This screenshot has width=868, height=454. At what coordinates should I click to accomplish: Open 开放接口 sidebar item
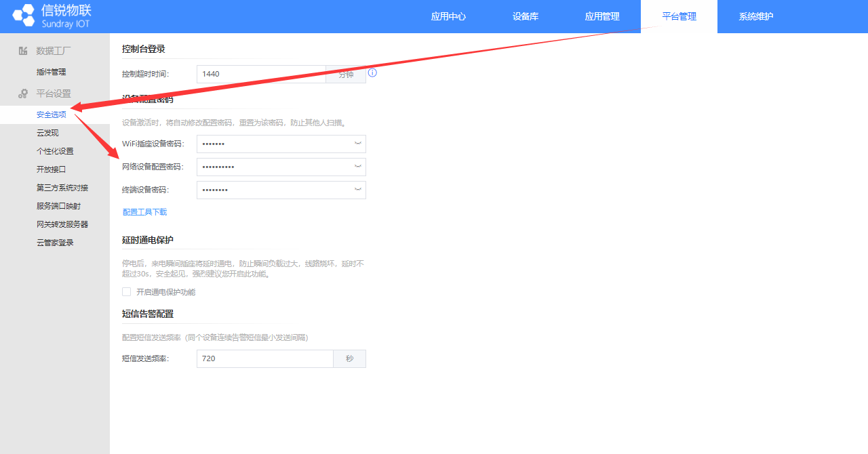[x=52, y=169]
